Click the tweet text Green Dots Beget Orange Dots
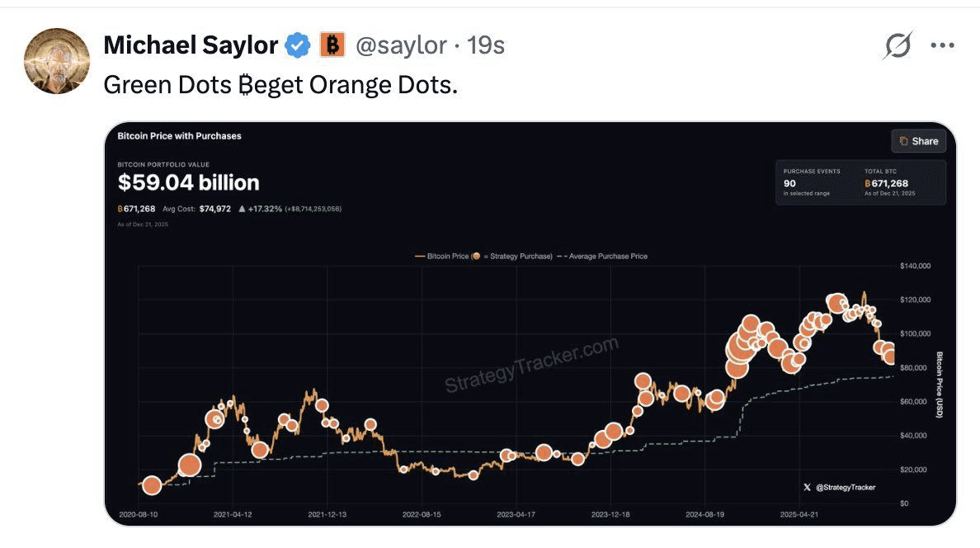The width and height of the screenshot is (980, 548). [x=280, y=85]
